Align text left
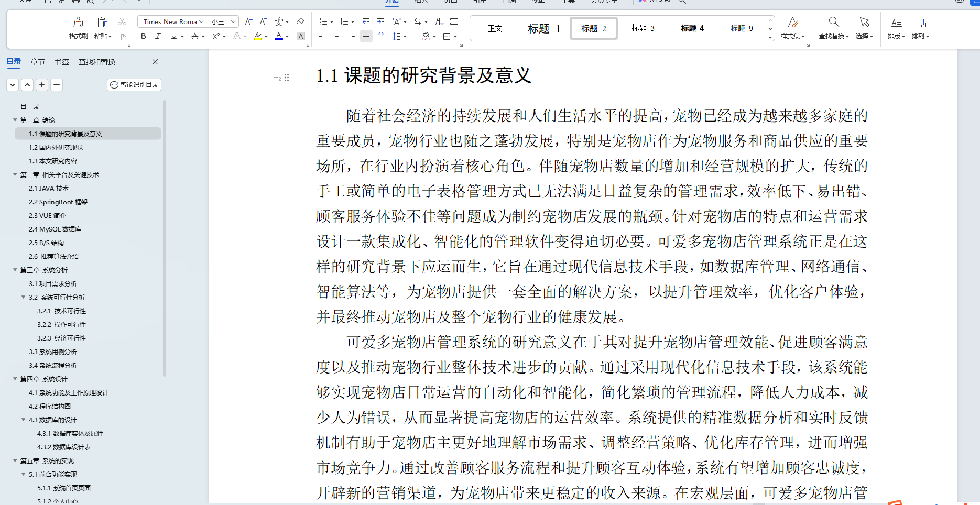The width and height of the screenshot is (980, 505). coord(322,36)
